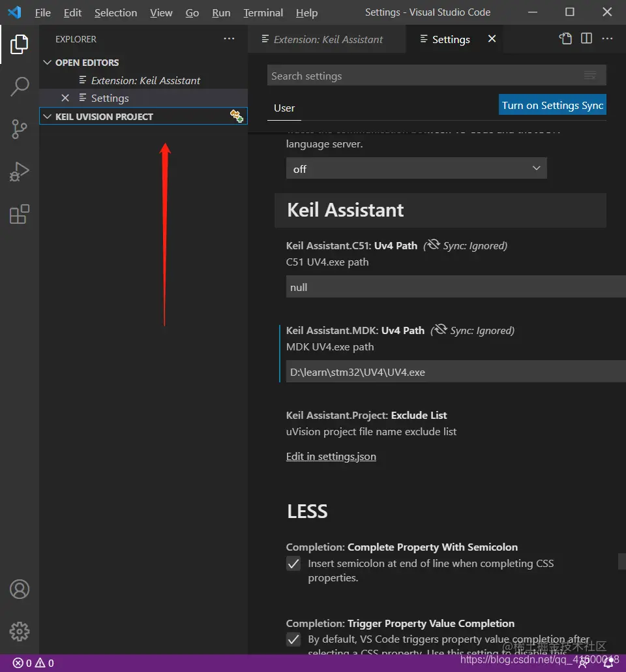Select Settings row in Open Editors
The height and width of the screenshot is (672, 626).
click(x=143, y=98)
